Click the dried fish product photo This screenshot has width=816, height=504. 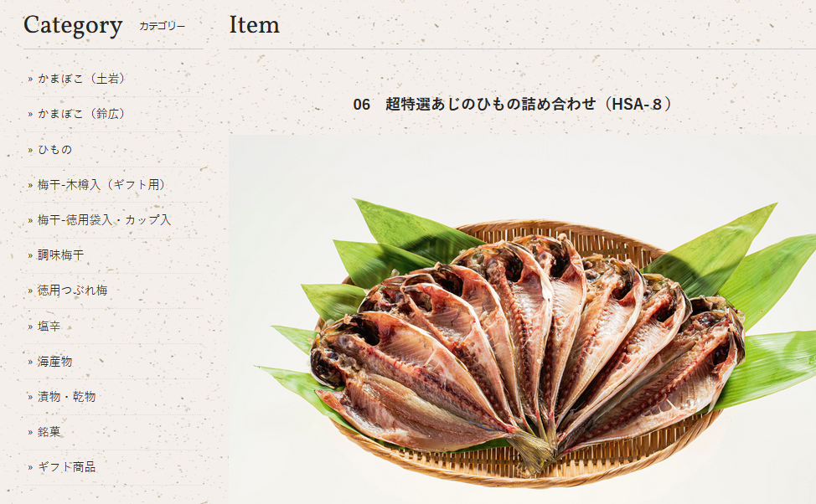click(x=522, y=319)
